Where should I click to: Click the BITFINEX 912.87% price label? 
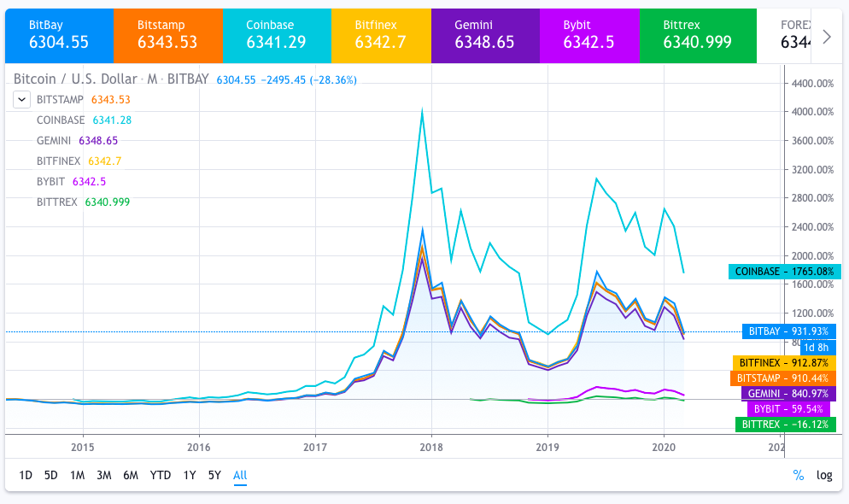click(784, 363)
